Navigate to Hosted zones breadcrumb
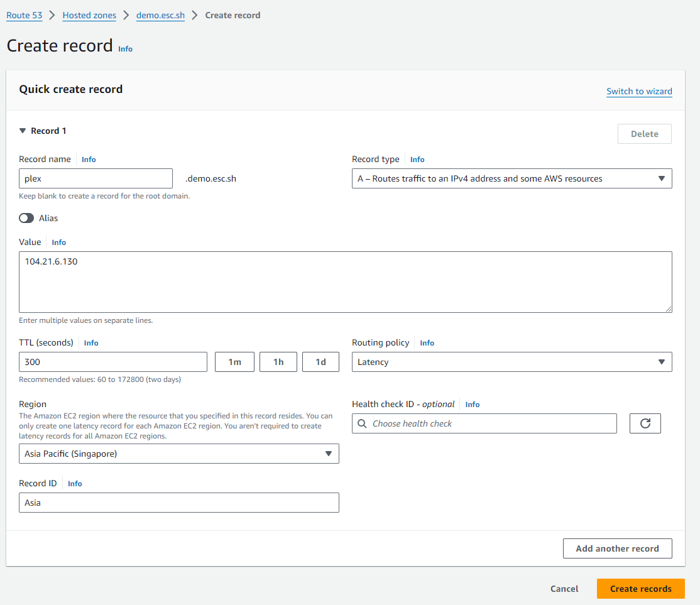This screenshot has width=700, height=605. pos(89,15)
